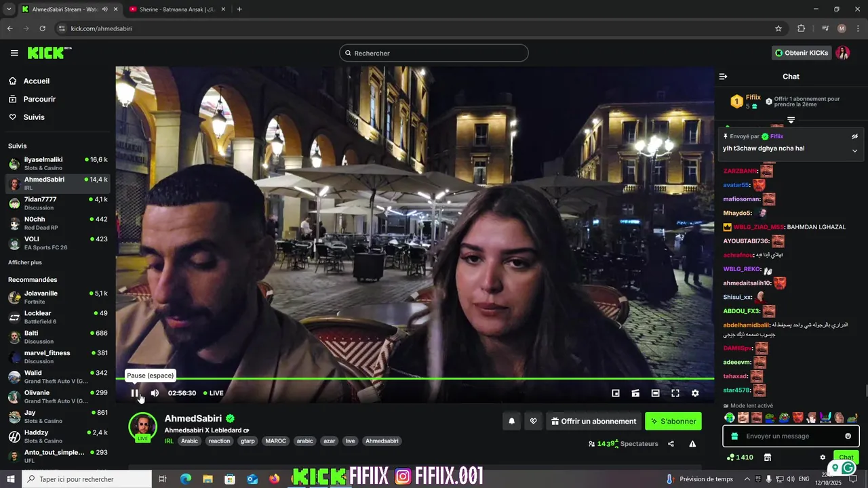
Task: Open Olivanie recommended channel
Action: 58,396
